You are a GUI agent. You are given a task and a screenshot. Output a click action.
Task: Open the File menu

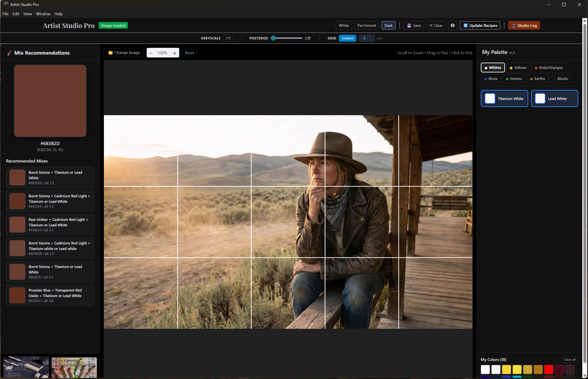click(x=6, y=14)
